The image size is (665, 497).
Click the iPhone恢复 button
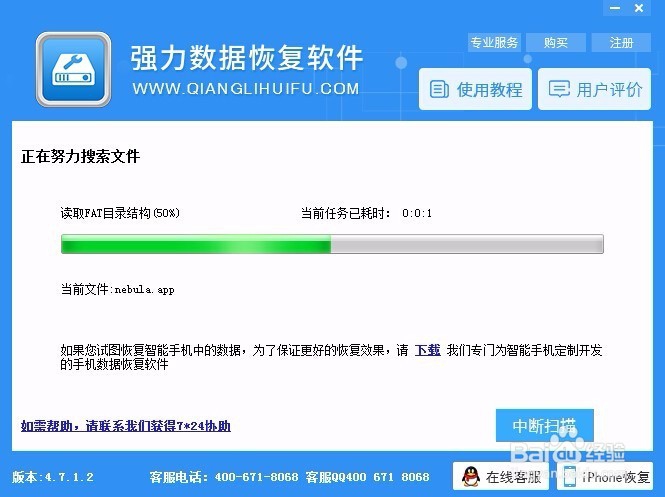[604, 477]
